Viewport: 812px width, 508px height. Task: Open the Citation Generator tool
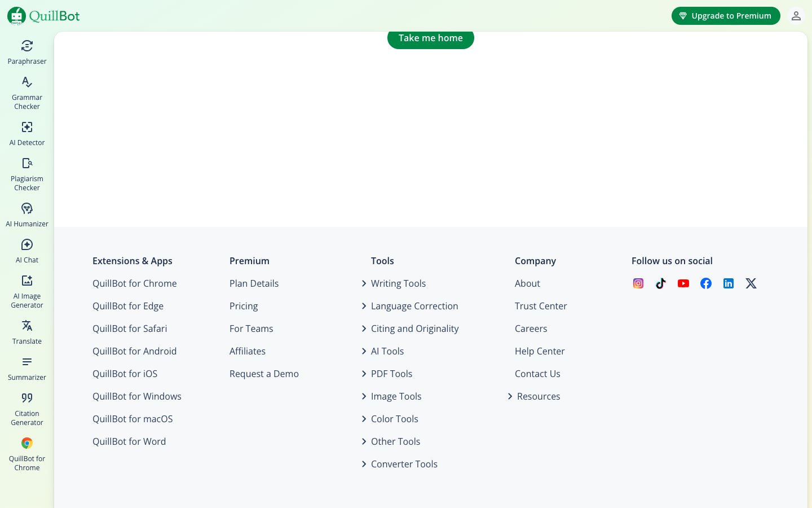27,409
